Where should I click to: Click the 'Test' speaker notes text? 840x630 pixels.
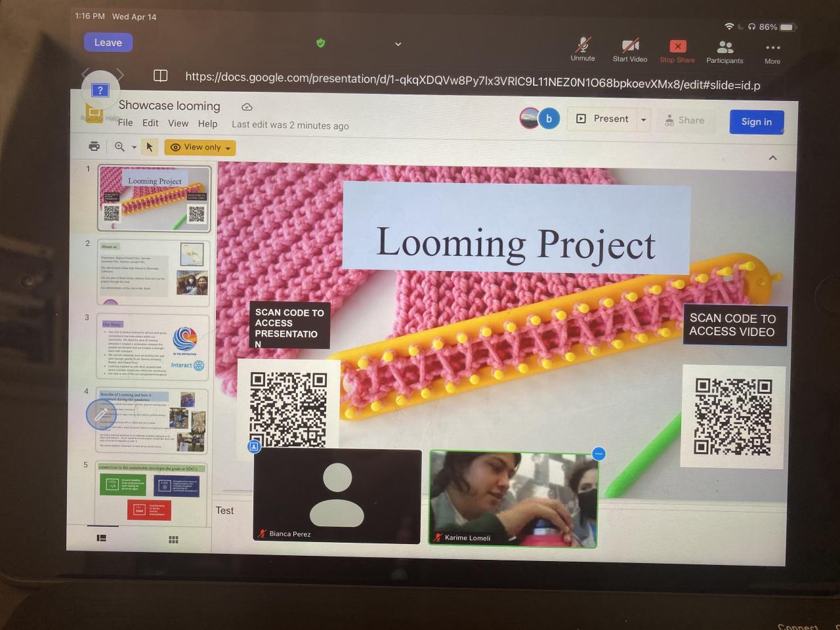point(224,510)
